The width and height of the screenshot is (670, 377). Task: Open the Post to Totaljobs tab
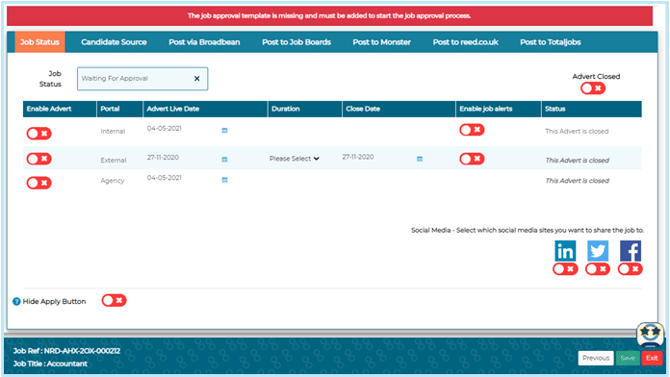pyautogui.click(x=550, y=42)
